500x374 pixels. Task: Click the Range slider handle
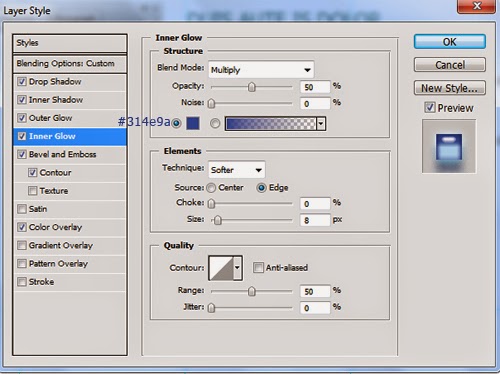click(x=252, y=292)
